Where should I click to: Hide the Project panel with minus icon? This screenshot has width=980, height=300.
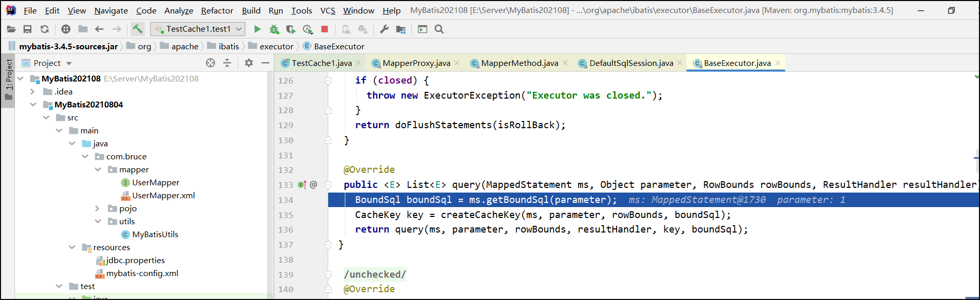265,63
